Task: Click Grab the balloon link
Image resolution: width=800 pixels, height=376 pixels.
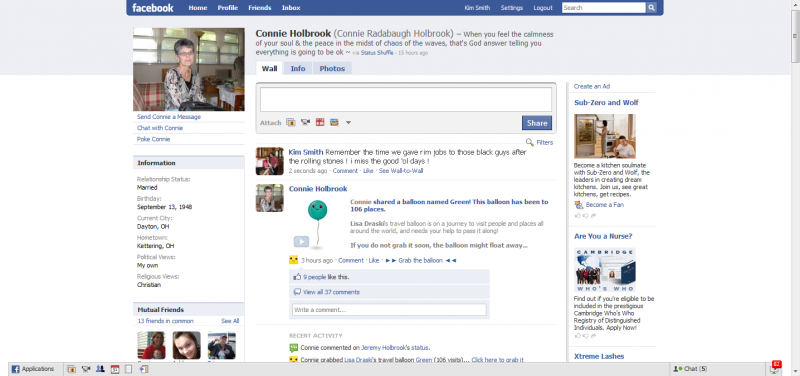Action: point(420,260)
